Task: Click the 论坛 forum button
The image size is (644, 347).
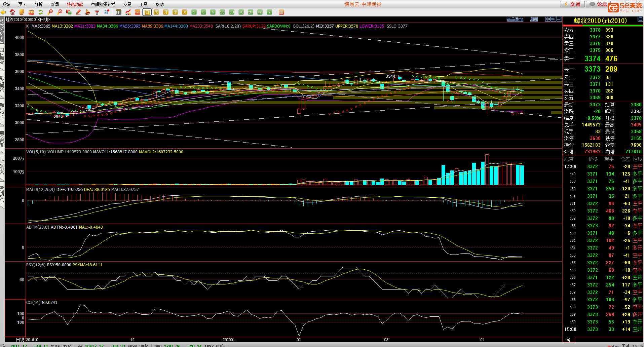Action: click(x=598, y=4)
